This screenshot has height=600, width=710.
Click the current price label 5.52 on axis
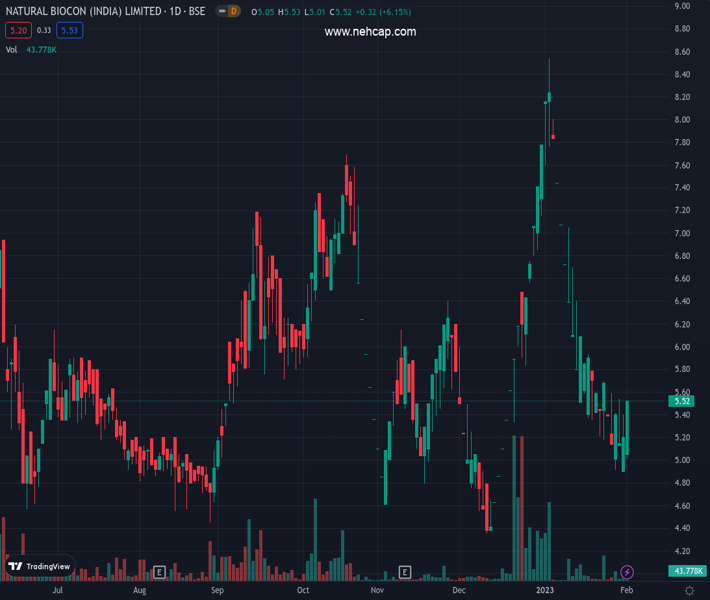(x=685, y=401)
